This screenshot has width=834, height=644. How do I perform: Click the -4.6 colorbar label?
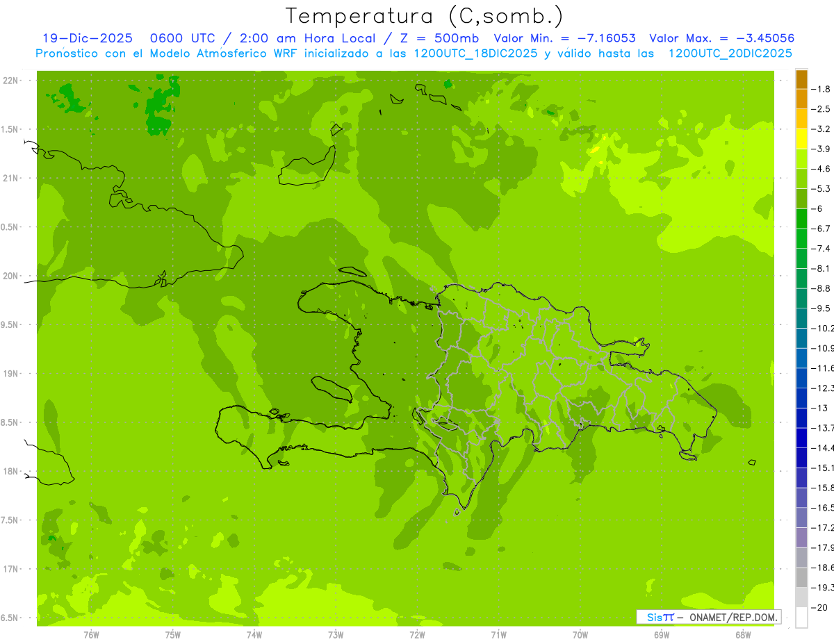[821, 169]
